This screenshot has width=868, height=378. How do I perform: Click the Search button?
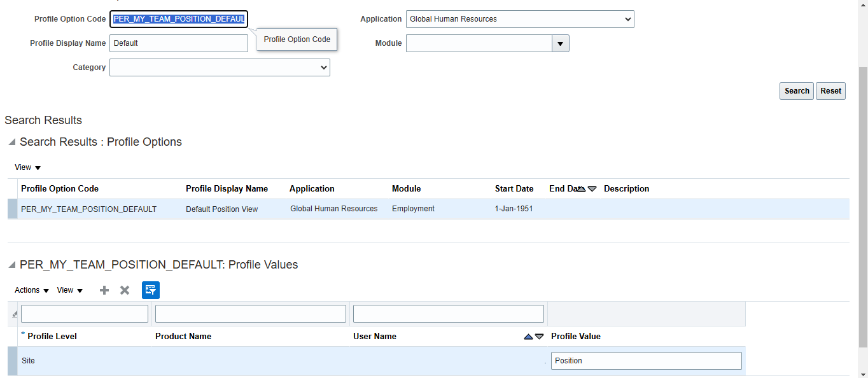(x=796, y=90)
